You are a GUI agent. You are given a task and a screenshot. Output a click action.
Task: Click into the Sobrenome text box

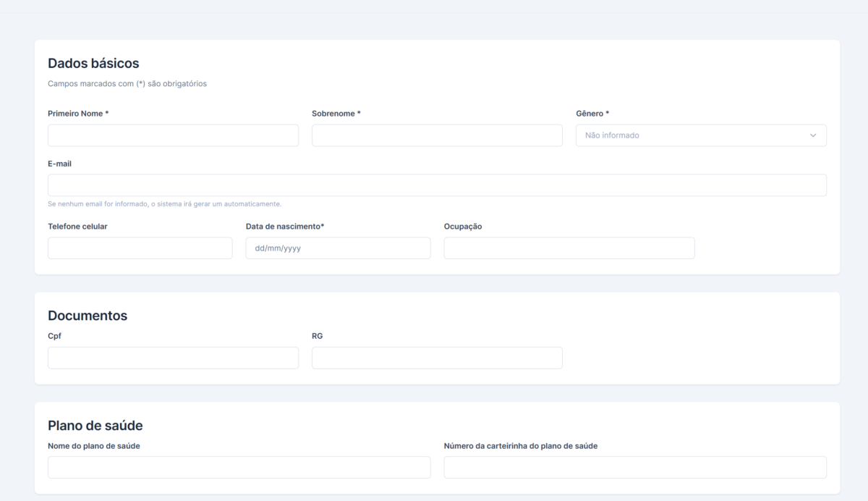pos(437,135)
